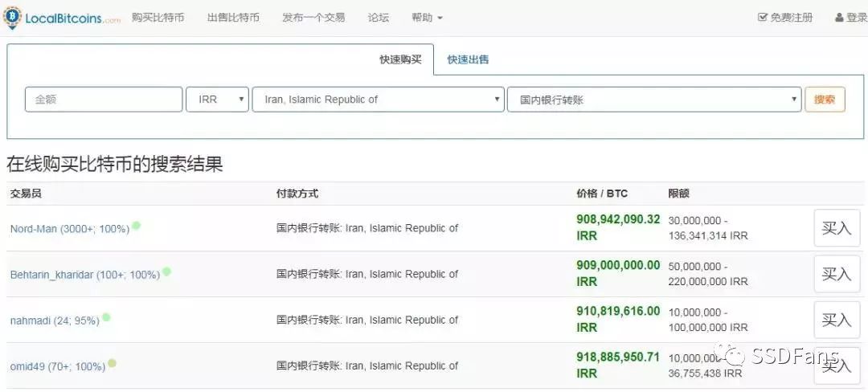The height and width of the screenshot is (392, 868).
Task: Click the 搜索 search button
Action: [x=825, y=100]
